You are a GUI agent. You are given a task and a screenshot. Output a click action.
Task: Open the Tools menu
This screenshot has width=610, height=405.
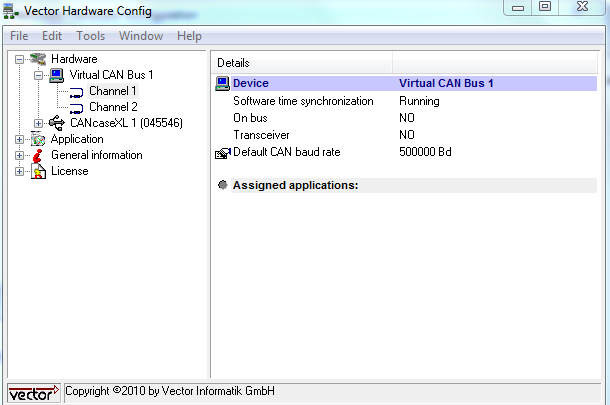click(x=90, y=36)
